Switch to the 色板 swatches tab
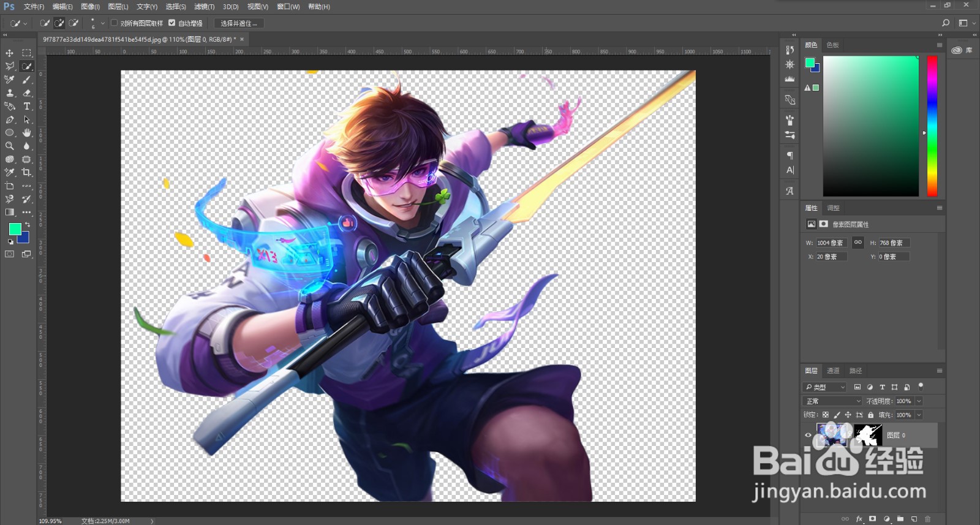 [832, 45]
